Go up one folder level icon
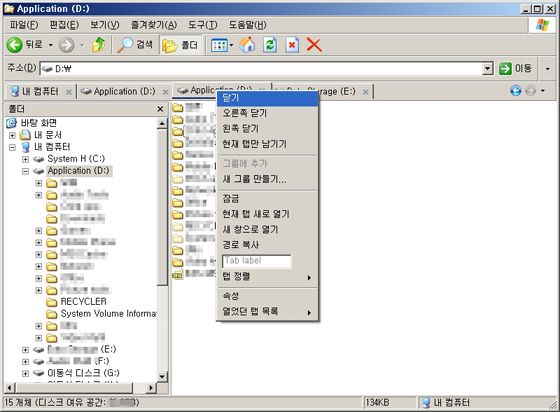560x412 pixels. (x=99, y=45)
